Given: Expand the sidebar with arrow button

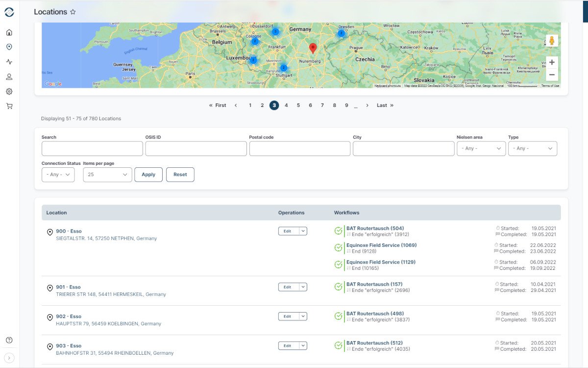Looking at the screenshot, I should point(9,358).
